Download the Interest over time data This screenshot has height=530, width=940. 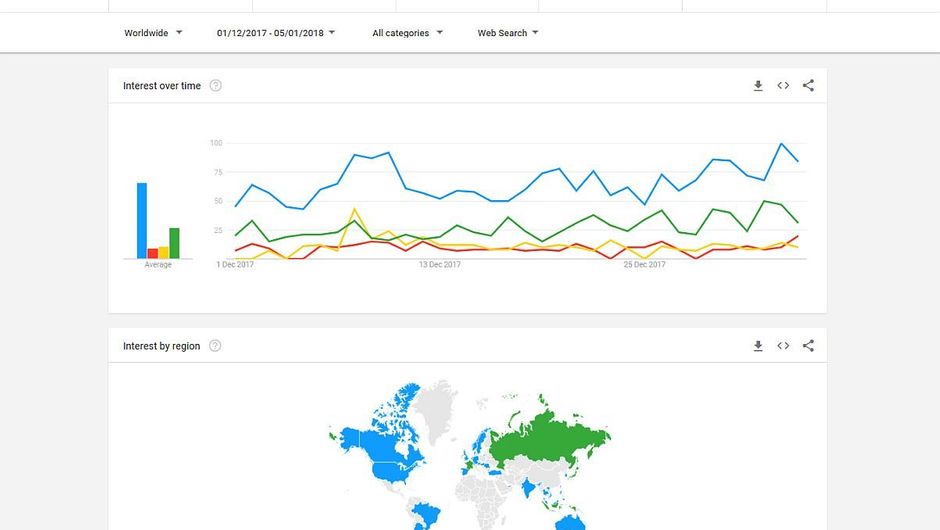pos(758,86)
